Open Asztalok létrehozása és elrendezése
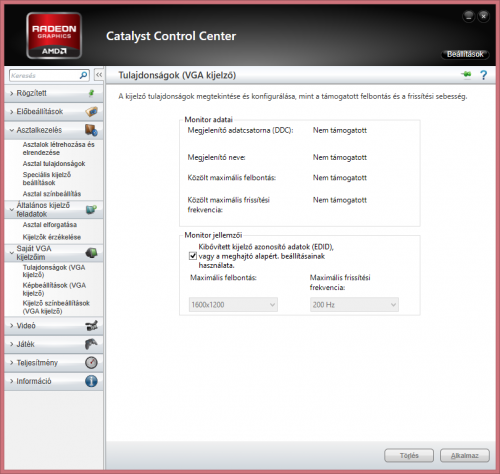Image resolution: width=500 pixels, height=474 pixels. (59, 149)
